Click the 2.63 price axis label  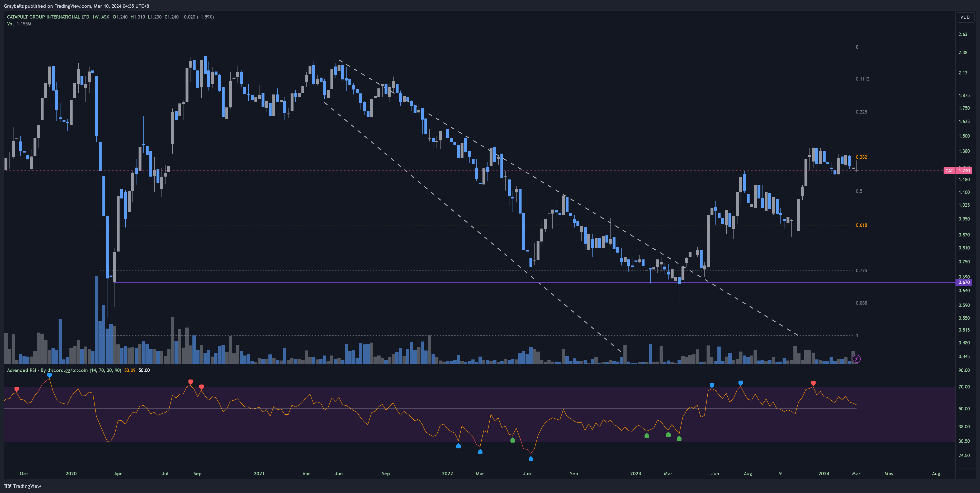tap(963, 34)
